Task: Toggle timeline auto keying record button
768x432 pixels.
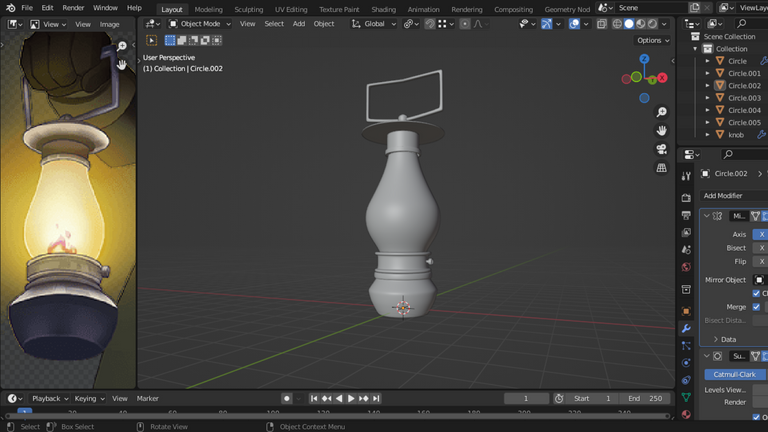Action: [x=287, y=398]
